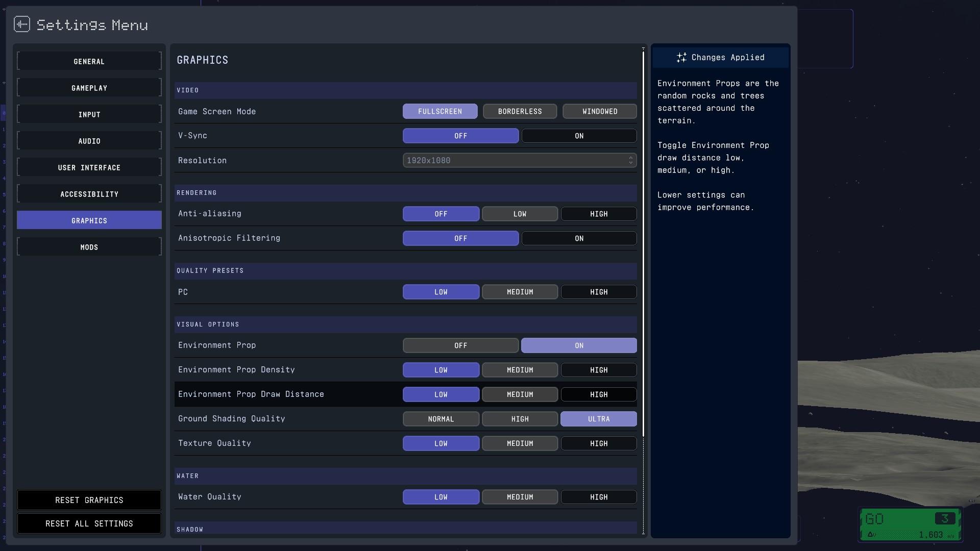Choose the High PC quality preset
The height and width of the screenshot is (551, 980).
[599, 292]
